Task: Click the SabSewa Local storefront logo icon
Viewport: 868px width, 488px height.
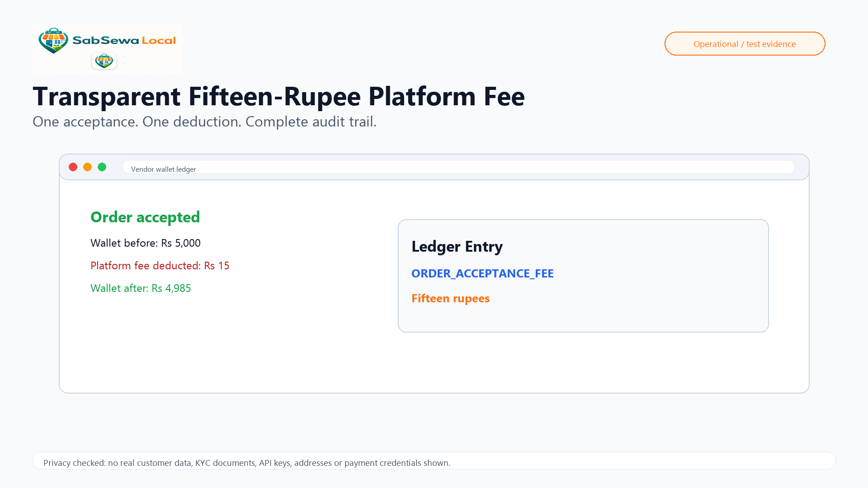Action: pos(53,41)
